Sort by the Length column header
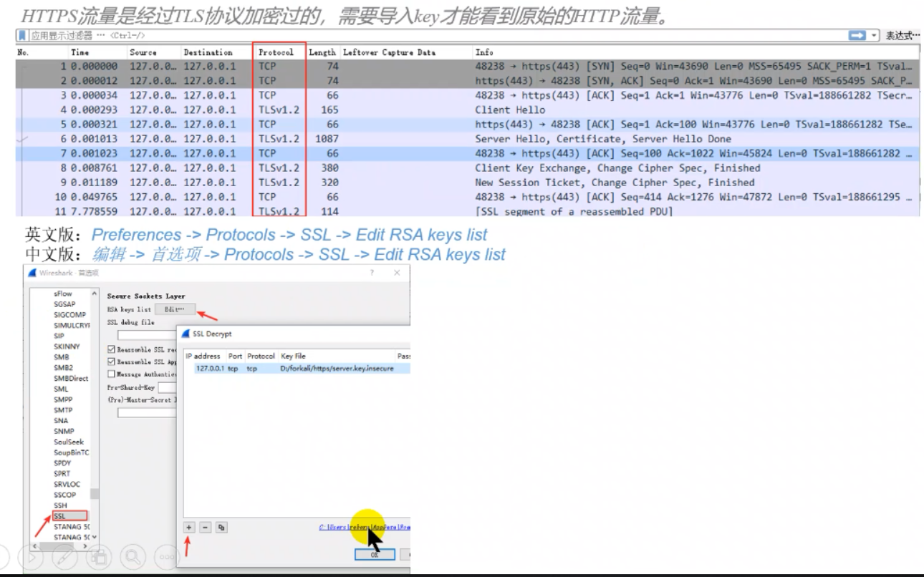 pyautogui.click(x=322, y=52)
